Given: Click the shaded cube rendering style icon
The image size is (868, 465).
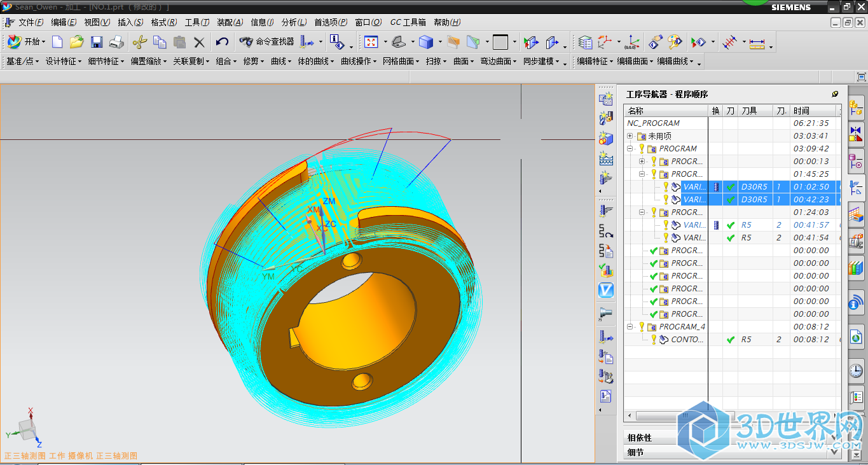Looking at the screenshot, I should coord(426,42).
